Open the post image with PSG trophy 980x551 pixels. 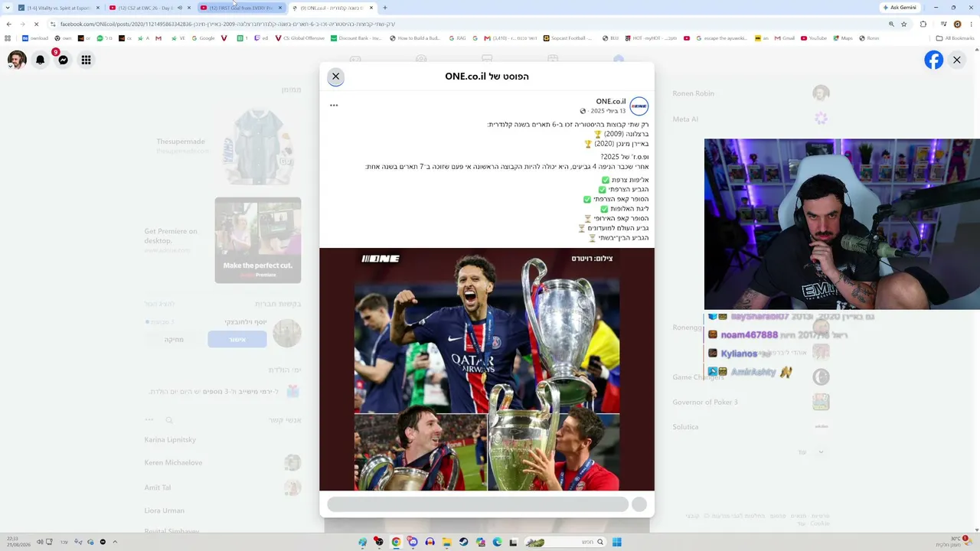point(487,369)
